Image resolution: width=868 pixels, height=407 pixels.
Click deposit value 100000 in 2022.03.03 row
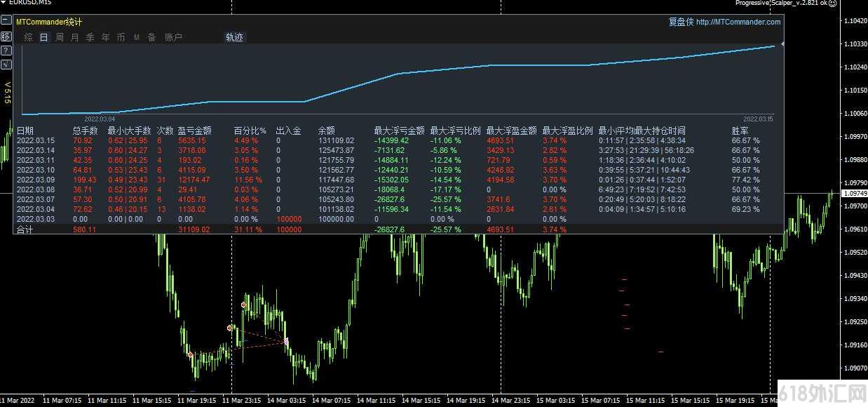tap(289, 219)
